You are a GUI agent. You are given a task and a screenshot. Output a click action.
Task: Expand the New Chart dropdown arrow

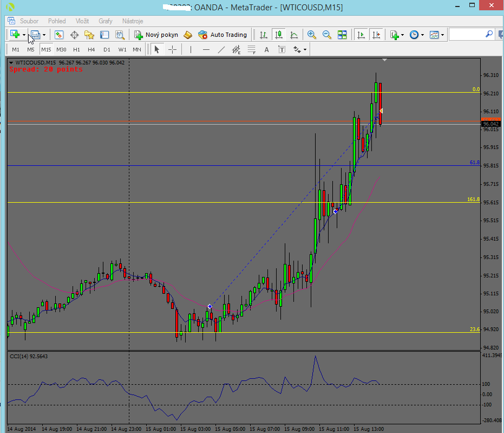24,35
